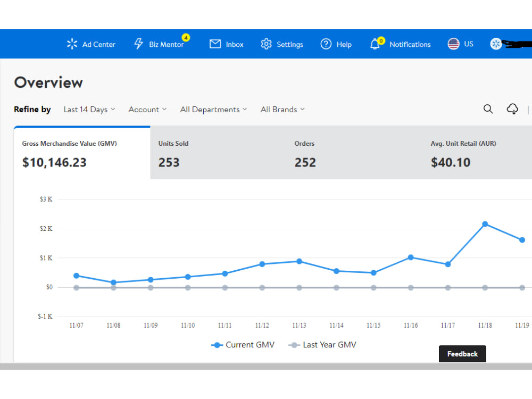This screenshot has width=532, height=399.
Task: Click the 11/18 peak data point
Action: [485, 224]
